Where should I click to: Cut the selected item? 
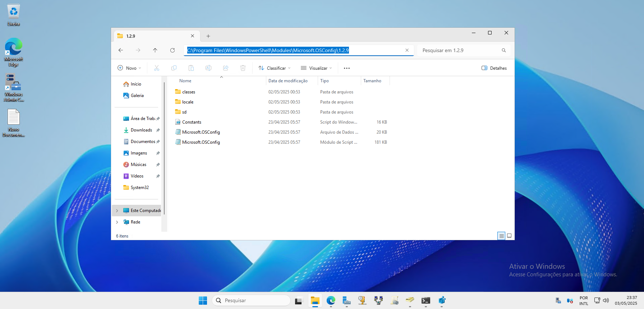click(157, 68)
